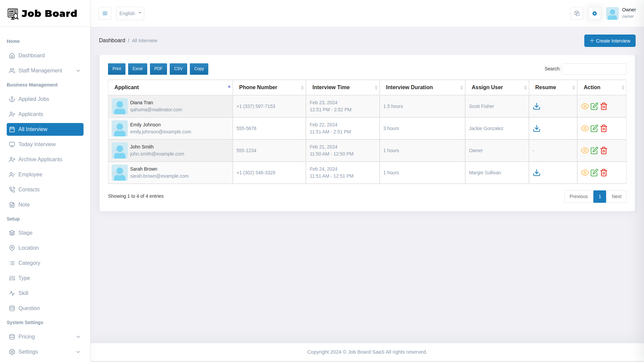Go to Archive Applicants
Viewport: 644px width, 362px height.
[40, 159]
